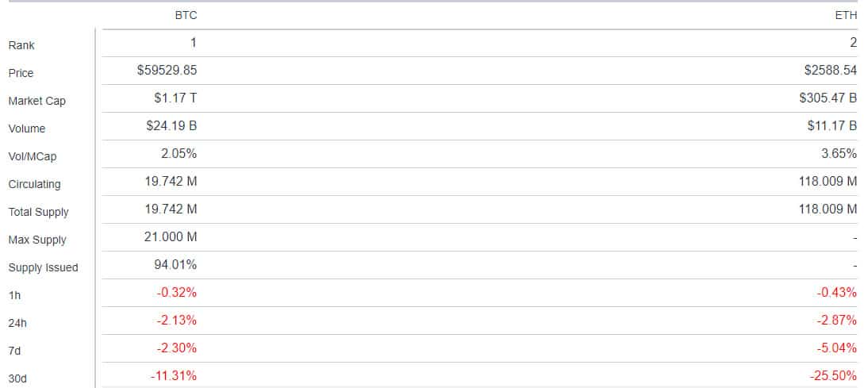Select BTC volume $24.19 B
Screen dimensions: 868x388
click(171, 125)
